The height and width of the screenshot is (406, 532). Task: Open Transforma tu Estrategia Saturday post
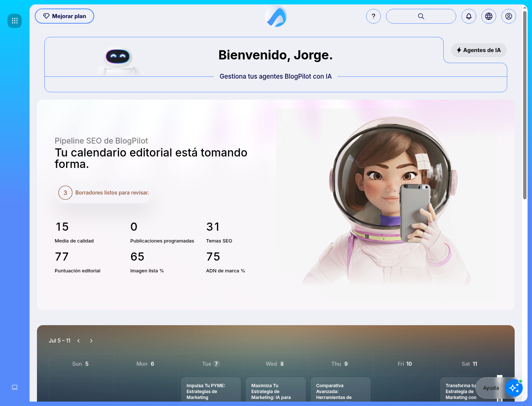click(x=460, y=390)
